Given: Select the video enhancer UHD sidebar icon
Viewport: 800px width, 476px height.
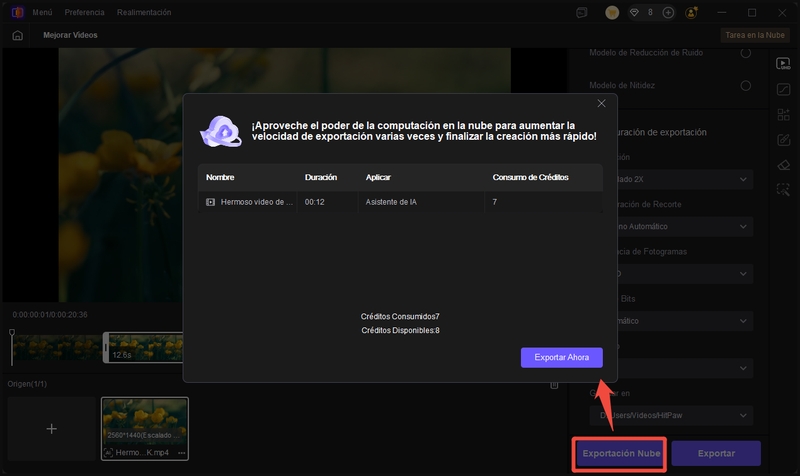Looking at the screenshot, I should click(x=783, y=64).
